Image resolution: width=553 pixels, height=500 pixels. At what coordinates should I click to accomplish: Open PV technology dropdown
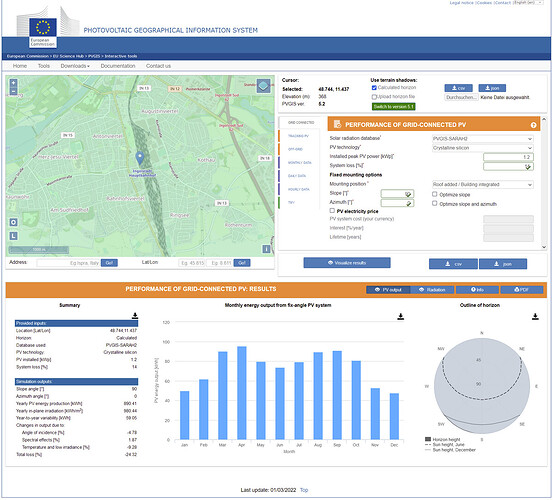[x=483, y=148]
